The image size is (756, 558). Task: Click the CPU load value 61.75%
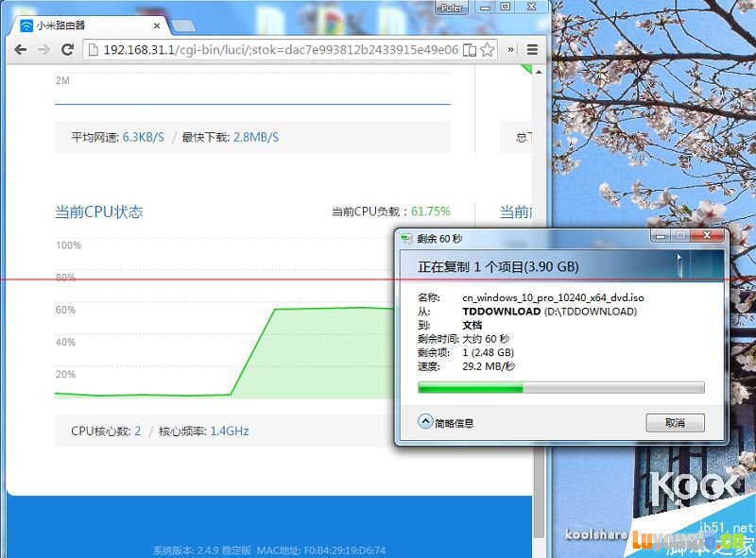click(x=431, y=211)
